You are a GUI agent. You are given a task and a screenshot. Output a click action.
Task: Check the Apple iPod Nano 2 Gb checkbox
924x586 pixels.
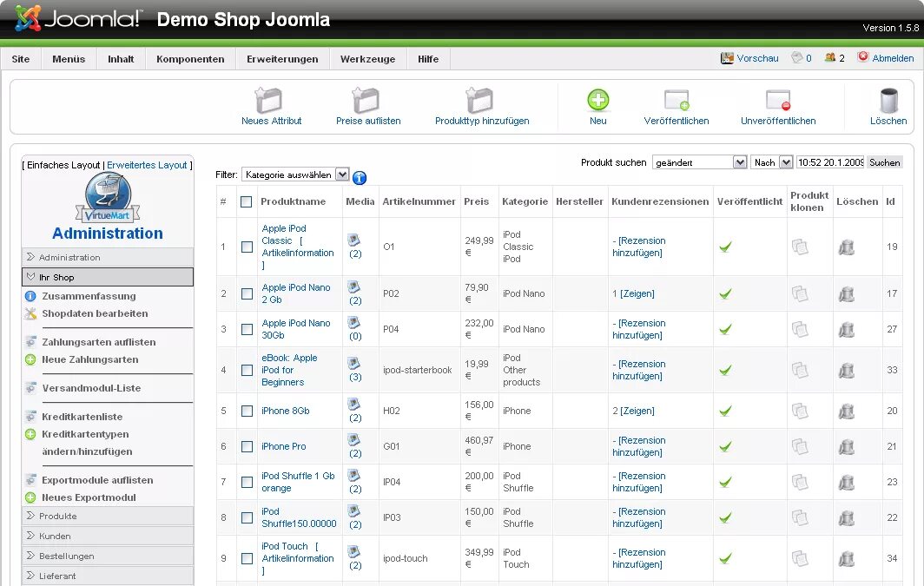coord(247,293)
